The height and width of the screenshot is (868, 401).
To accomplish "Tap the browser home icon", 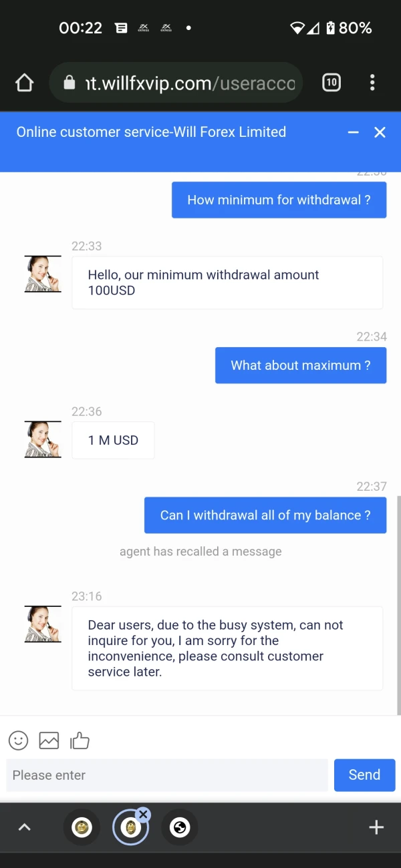I will coord(24,83).
